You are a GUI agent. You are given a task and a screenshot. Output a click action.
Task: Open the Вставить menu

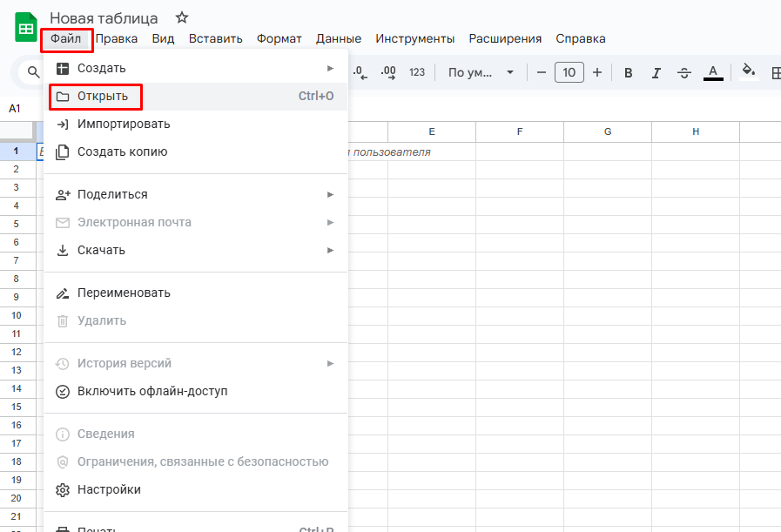[215, 38]
